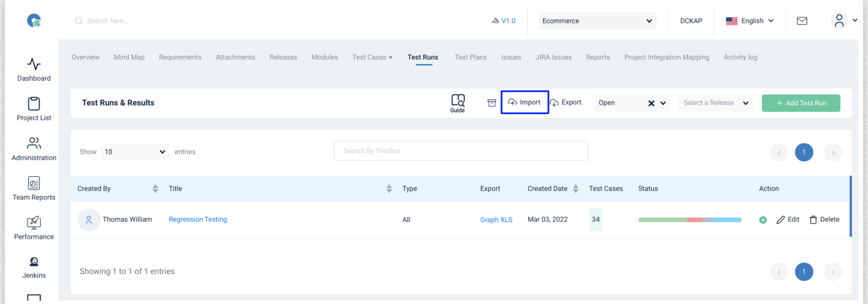Open the Modules tab

point(325,57)
